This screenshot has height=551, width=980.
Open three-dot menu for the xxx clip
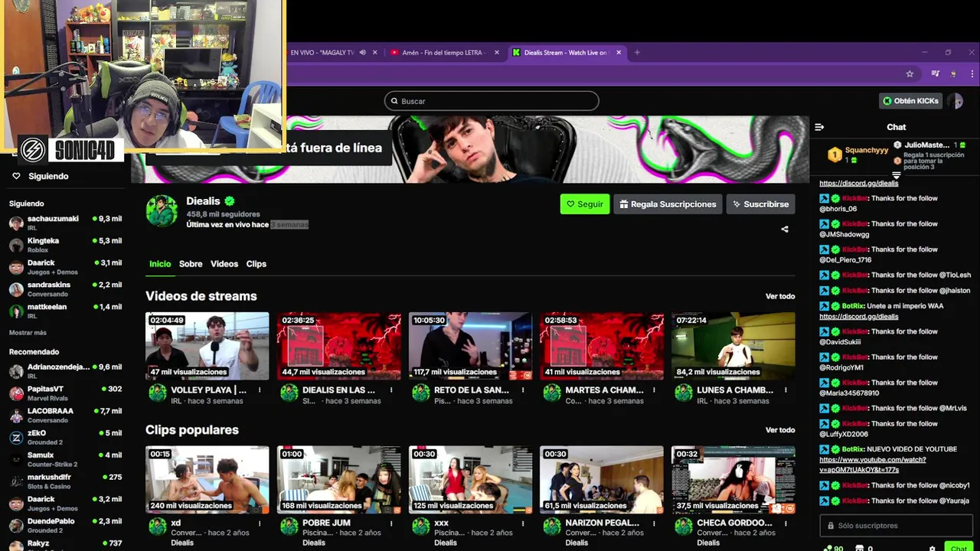[523, 523]
